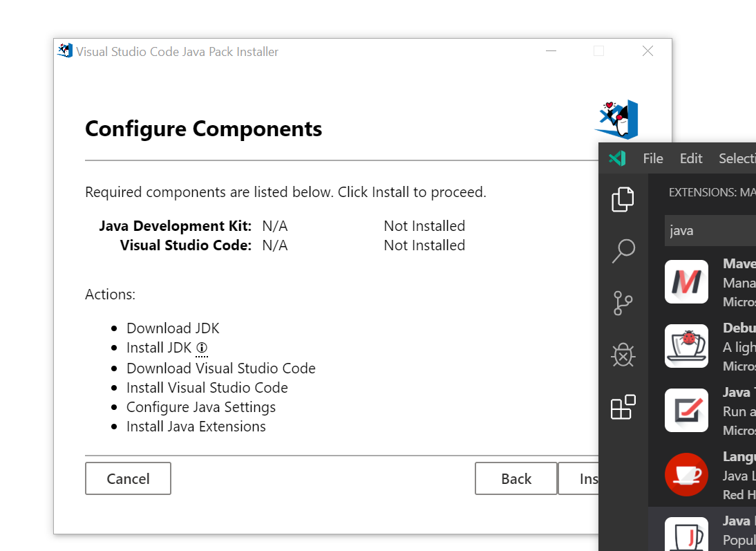Image resolution: width=756 pixels, height=551 pixels.
Task: Click the VS Code logo in menu bar
Action: point(617,158)
